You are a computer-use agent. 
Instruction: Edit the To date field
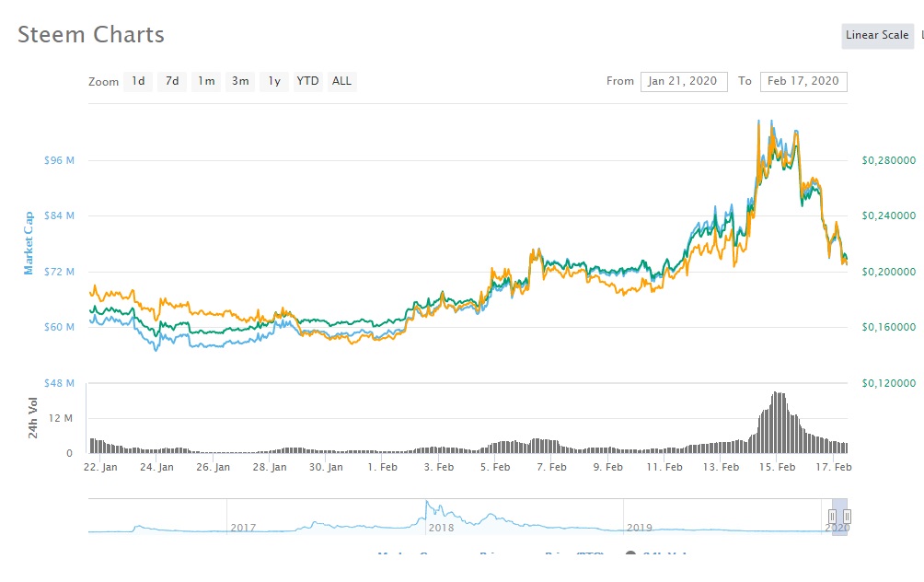(x=803, y=81)
